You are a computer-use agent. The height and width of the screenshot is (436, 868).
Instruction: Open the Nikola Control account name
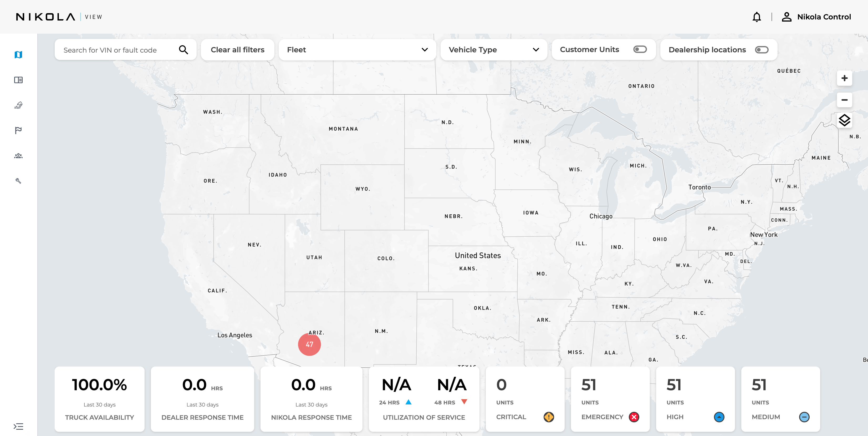824,17
